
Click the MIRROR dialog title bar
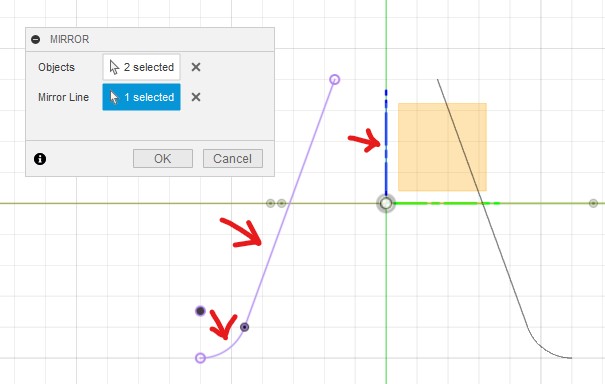pos(150,39)
